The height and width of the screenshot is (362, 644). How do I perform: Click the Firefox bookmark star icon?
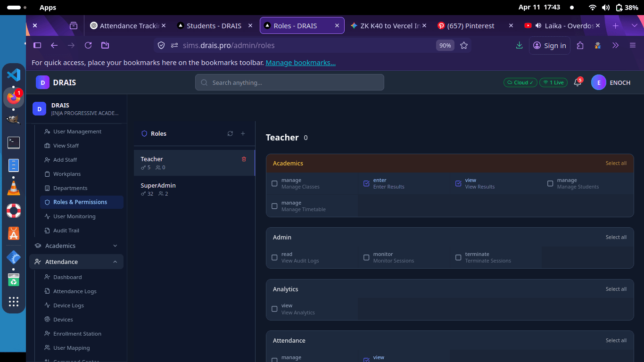[x=464, y=45]
